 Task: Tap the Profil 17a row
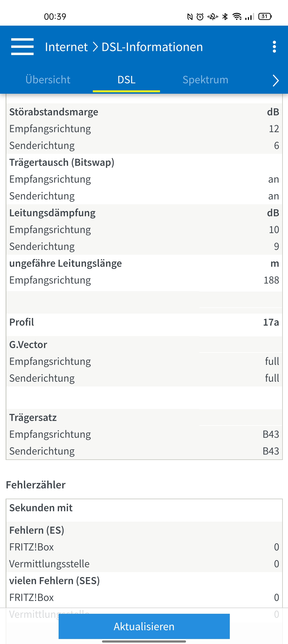click(144, 322)
